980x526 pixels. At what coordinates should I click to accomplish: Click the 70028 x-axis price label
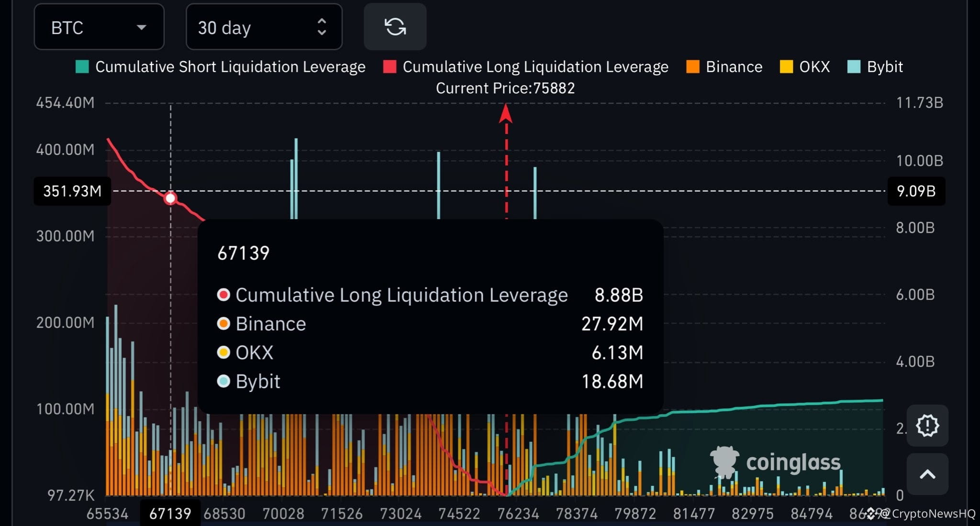click(283, 514)
